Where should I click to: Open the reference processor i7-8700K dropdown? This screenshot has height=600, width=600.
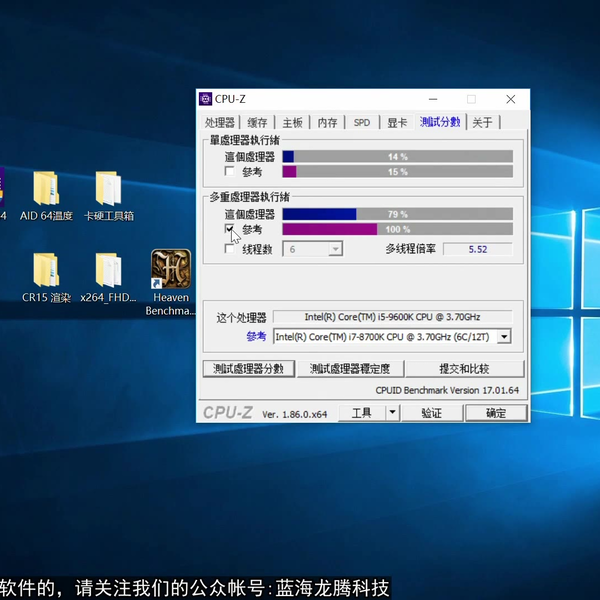tap(504, 337)
